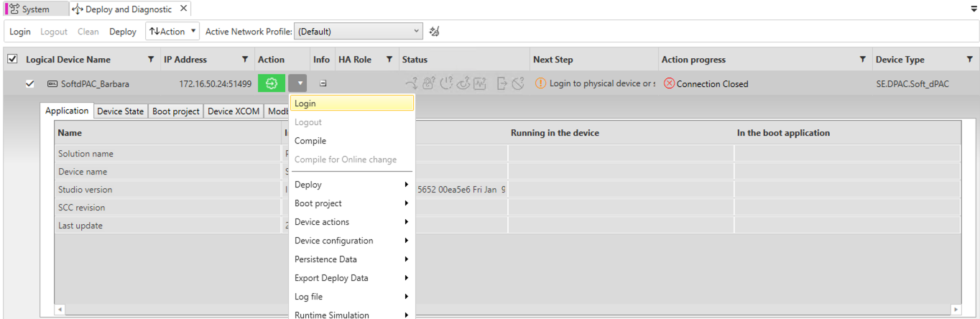
Task: Click the Login toolbar button
Action: click(x=20, y=32)
